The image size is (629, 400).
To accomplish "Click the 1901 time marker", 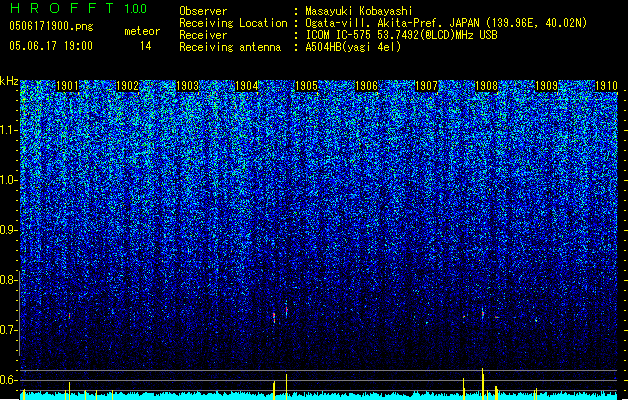I will pyautogui.click(x=67, y=86).
